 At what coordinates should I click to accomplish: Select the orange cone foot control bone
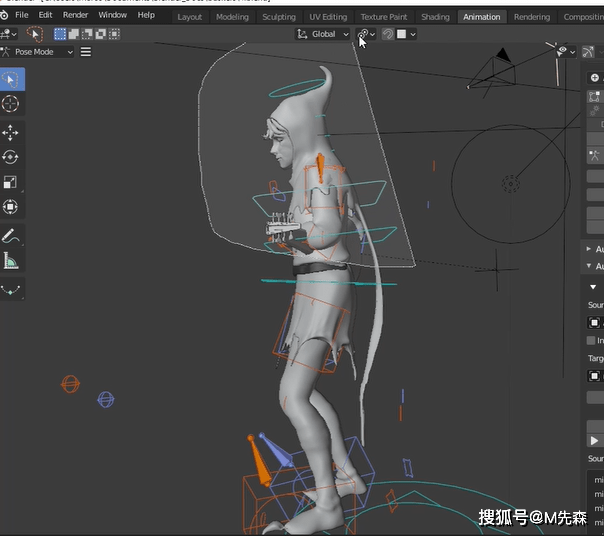click(259, 461)
